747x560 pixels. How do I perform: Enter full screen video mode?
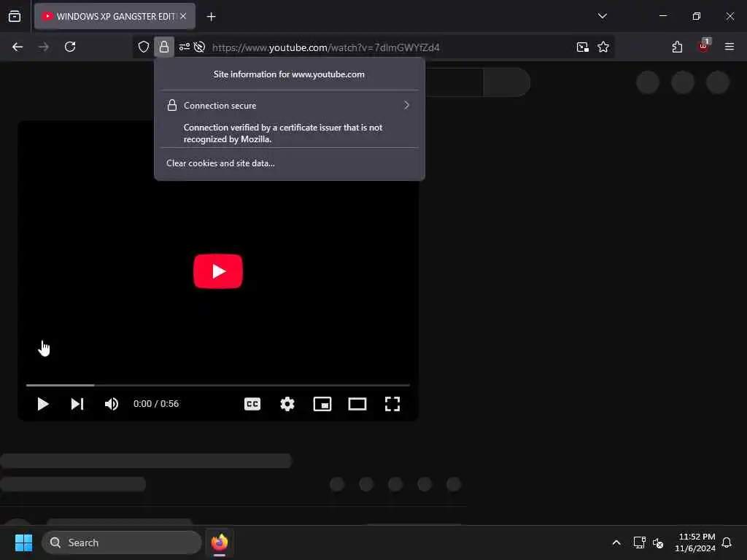tap(392, 404)
